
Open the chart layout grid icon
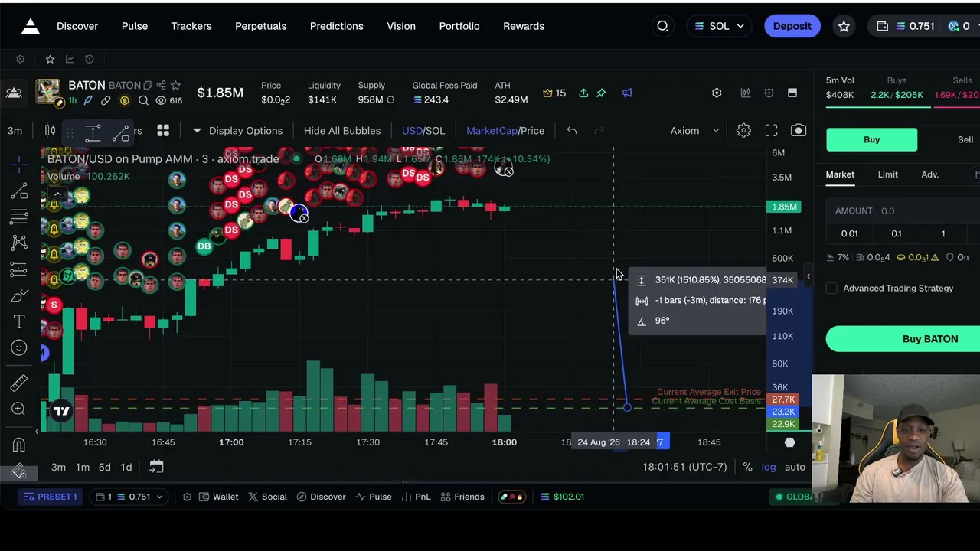point(163,130)
